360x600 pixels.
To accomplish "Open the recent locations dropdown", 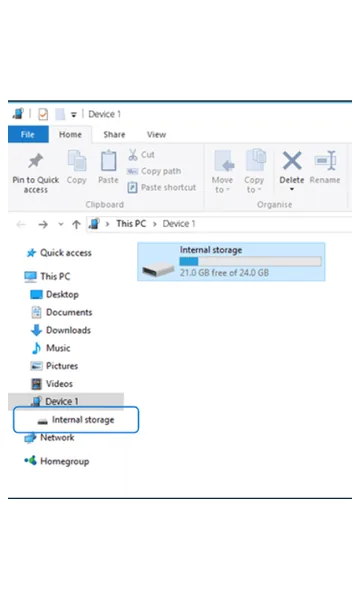I will (60, 224).
